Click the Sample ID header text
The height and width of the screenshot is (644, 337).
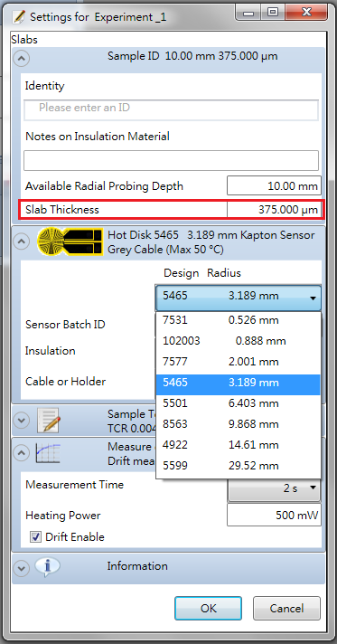coord(192,56)
